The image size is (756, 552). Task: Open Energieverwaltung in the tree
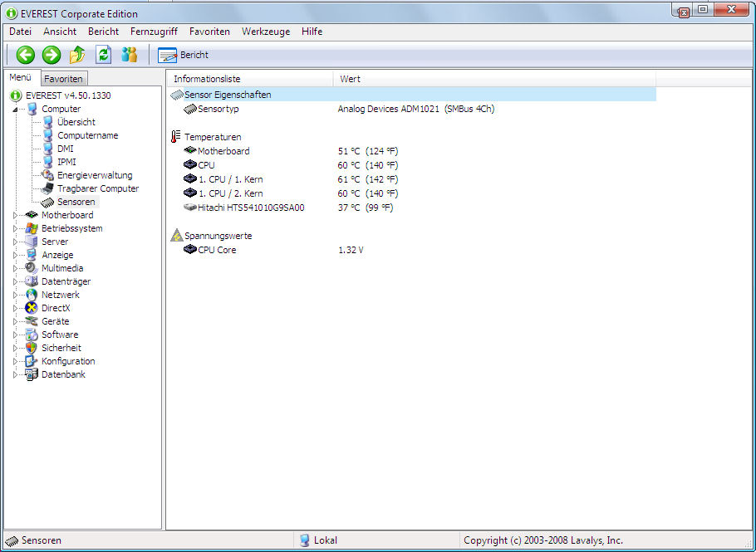point(95,175)
